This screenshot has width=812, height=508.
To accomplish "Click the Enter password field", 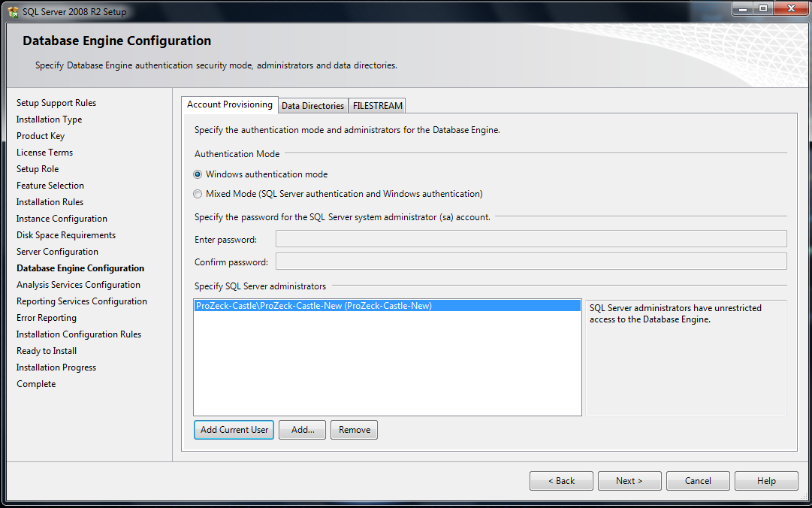I will [x=531, y=239].
